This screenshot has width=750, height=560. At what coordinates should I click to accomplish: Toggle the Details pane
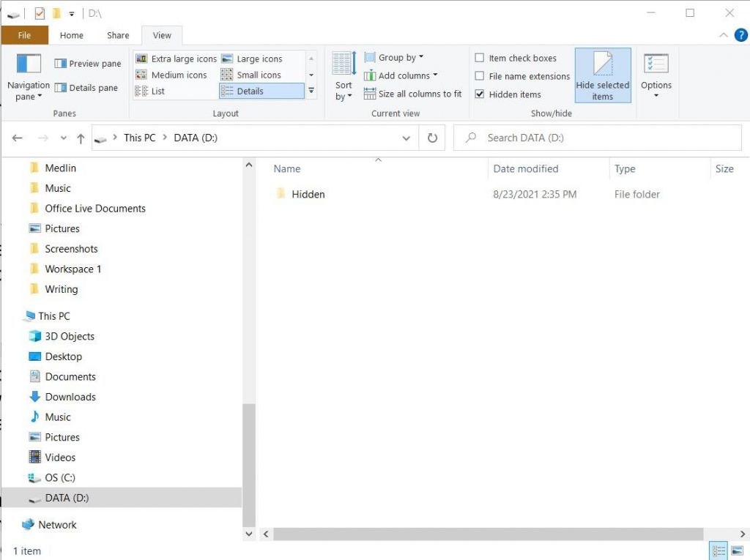pyautogui.click(x=86, y=88)
